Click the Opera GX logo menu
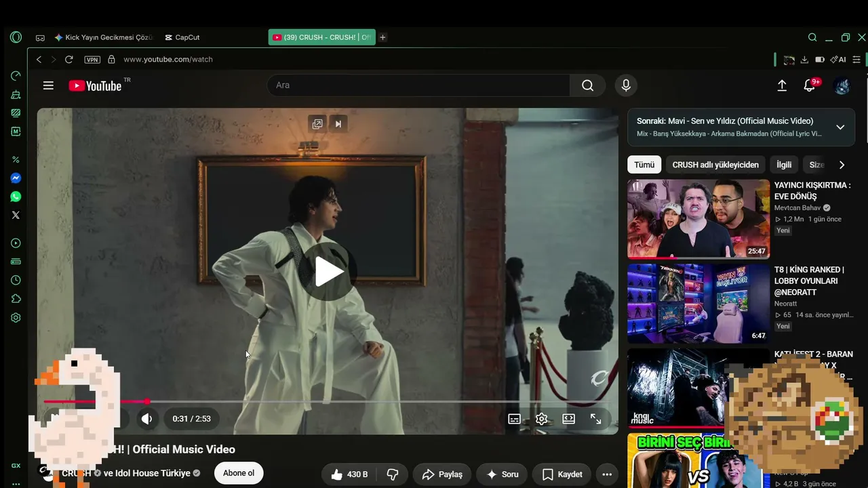 tap(16, 37)
